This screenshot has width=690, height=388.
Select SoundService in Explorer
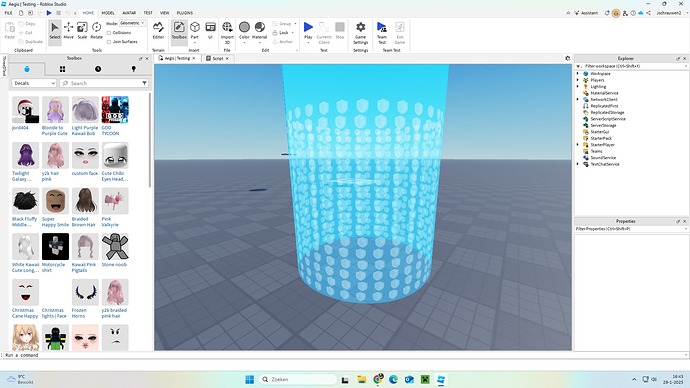(x=603, y=157)
